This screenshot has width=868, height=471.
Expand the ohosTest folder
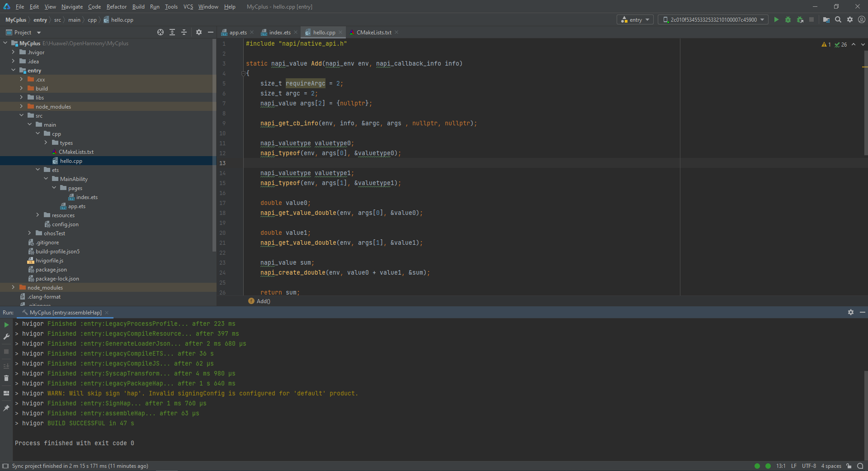(29, 233)
